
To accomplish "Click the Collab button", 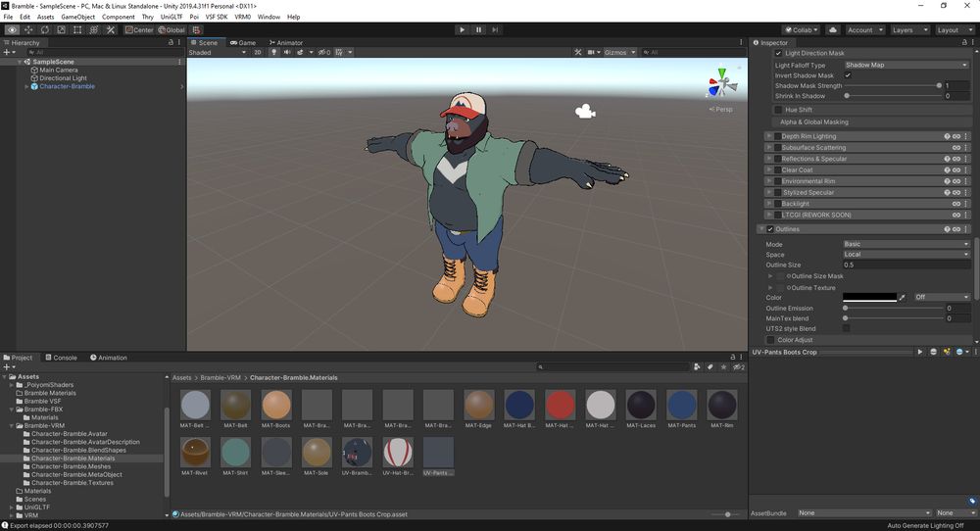I will click(x=801, y=30).
